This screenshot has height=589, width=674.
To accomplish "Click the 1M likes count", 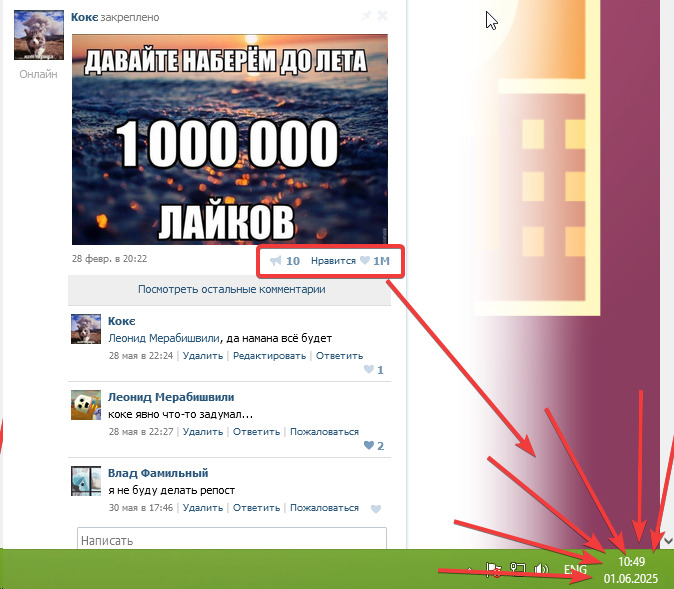I will (x=381, y=261).
